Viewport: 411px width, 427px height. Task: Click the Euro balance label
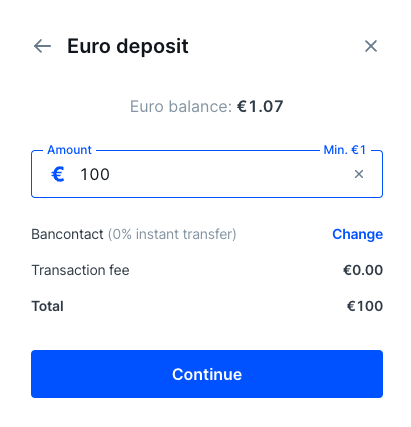pyautogui.click(x=181, y=107)
